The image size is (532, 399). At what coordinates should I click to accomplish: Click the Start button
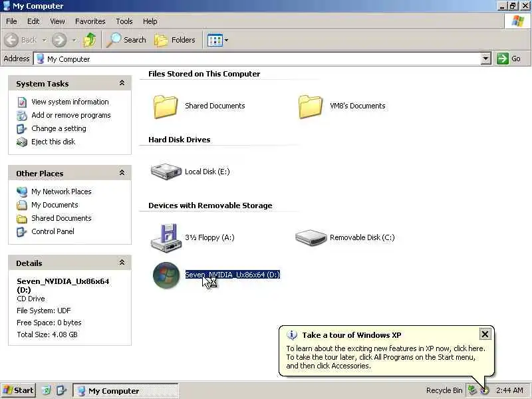coord(19,390)
